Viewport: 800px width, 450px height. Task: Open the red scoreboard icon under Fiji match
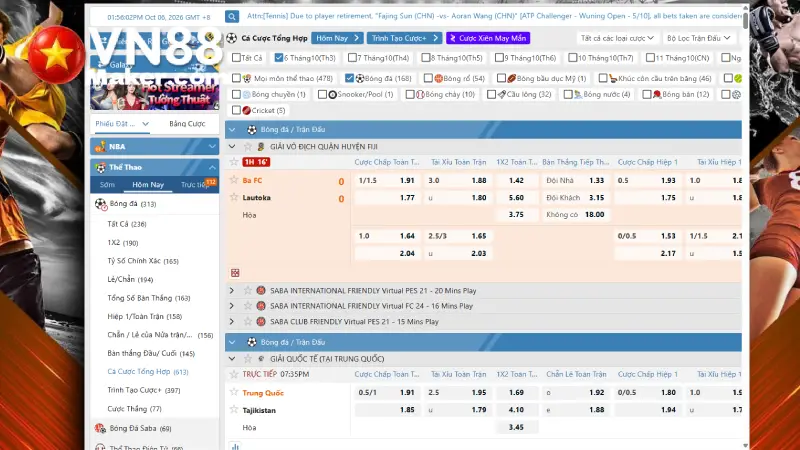click(235, 273)
